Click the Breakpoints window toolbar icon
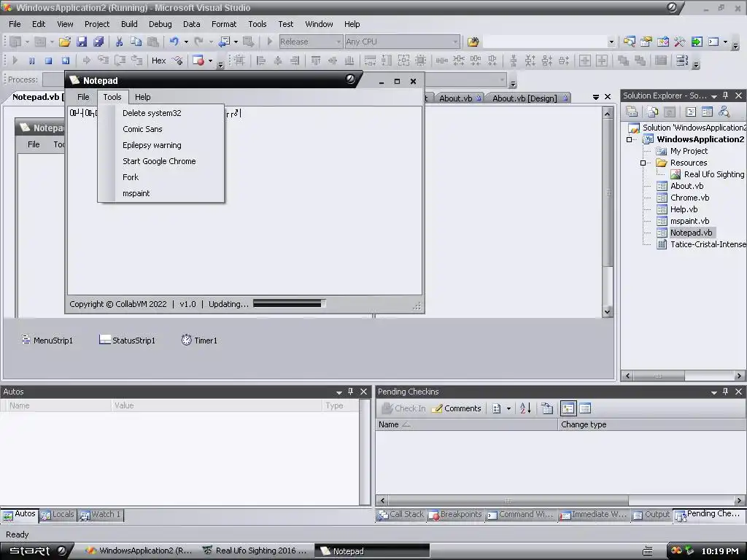This screenshot has height=560, width=747. (198, 61)
